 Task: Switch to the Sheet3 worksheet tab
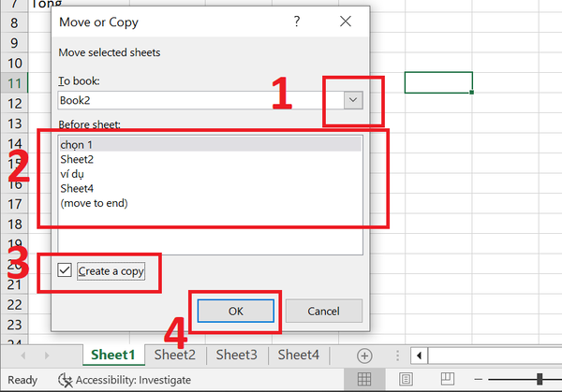pyautogui.click(x=237, y=355)
